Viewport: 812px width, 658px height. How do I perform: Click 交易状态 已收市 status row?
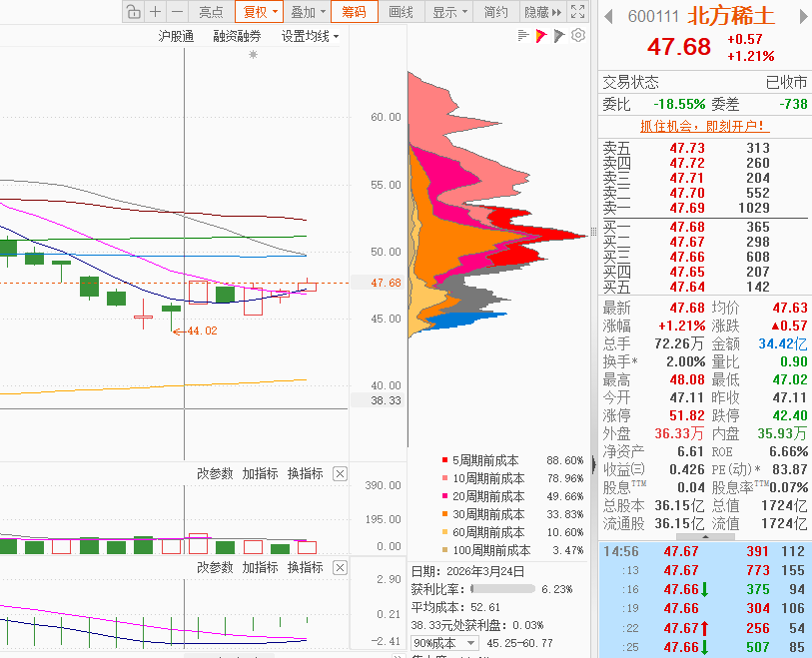(705, 82)
